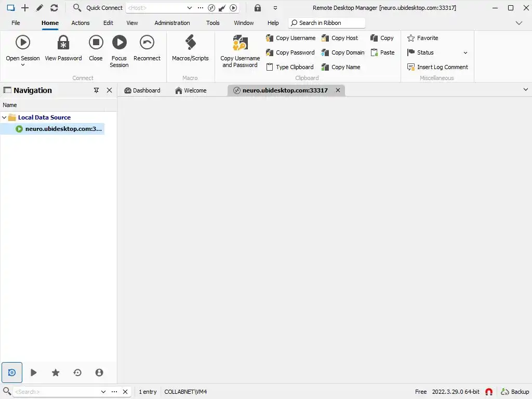Screen dimensions: 532x399
Task: Click Copy Password in ribbon
Action: click(x=290, y=52)
